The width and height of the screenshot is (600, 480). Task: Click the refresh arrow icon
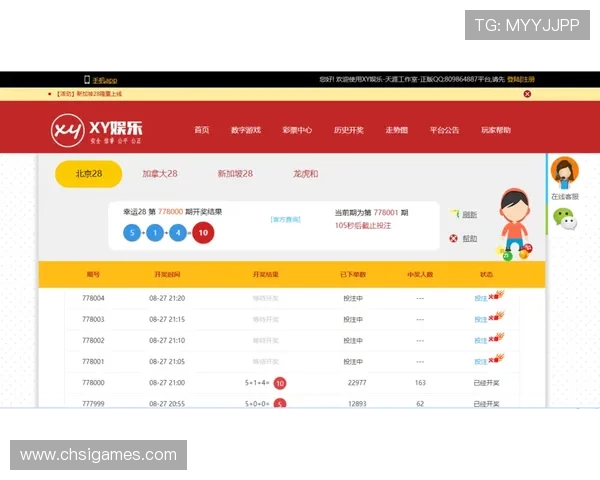(x=454, y=213)
